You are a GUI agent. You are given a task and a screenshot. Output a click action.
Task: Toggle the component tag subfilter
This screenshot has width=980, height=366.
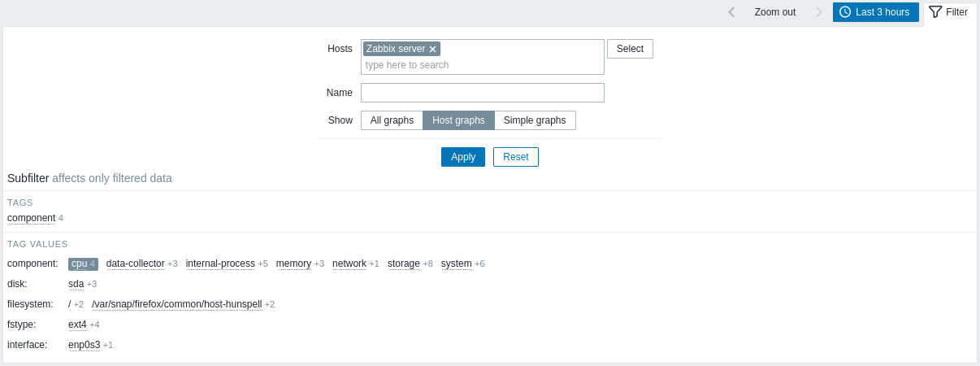[31, 218]
